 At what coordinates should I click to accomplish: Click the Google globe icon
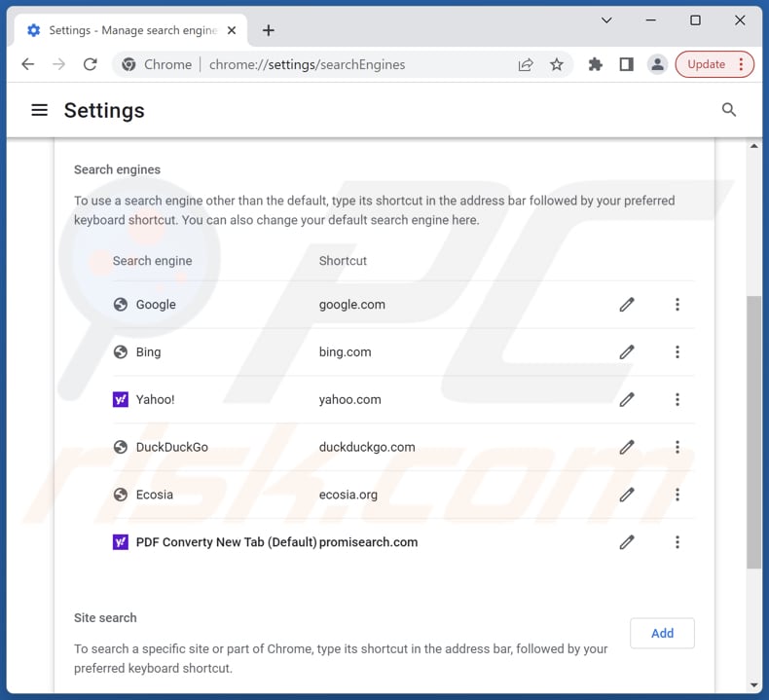pyautogui.click(x=121, y=305)
